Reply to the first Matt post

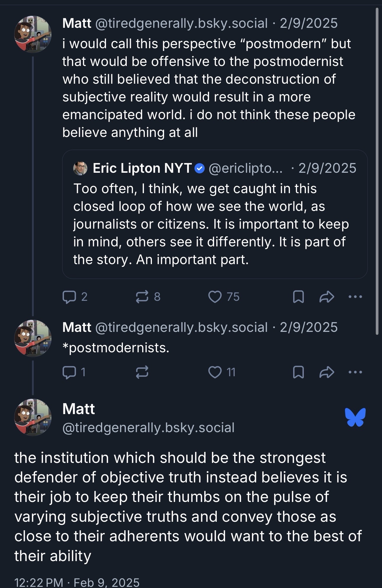(69, 297)
